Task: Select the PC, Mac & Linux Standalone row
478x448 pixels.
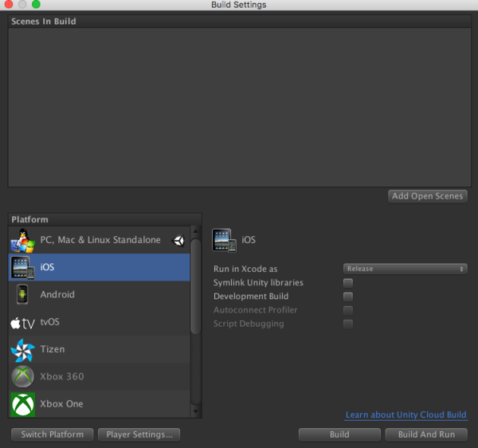Action: coord(99,240)
